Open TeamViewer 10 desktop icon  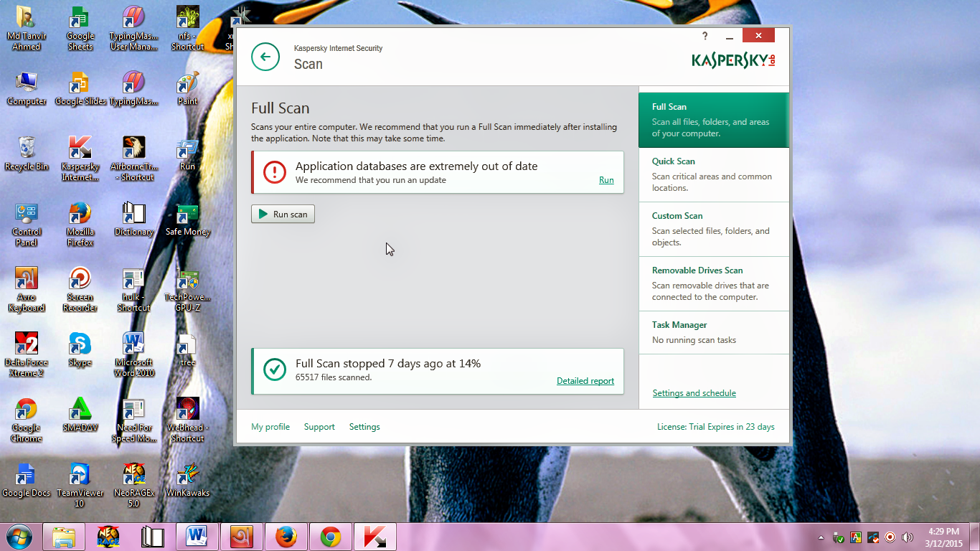tap(80, 486)
